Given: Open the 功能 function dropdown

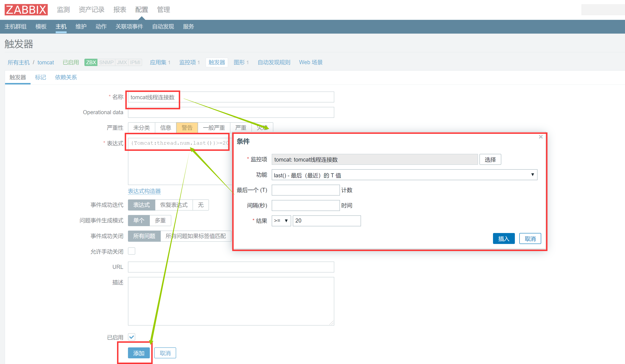Looking at the screenshot, I should 404,175.
